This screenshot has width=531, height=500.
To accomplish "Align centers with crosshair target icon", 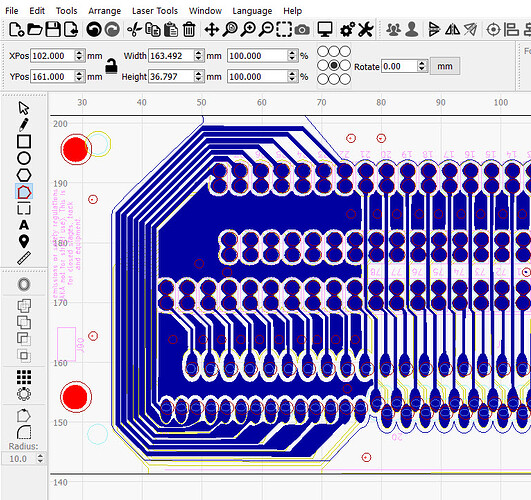I will 493,30.
